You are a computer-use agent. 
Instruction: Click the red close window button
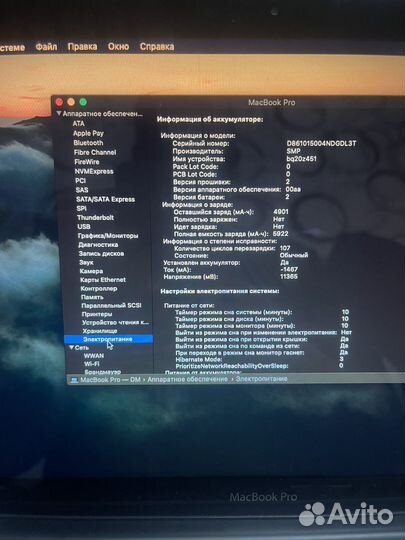59,102
